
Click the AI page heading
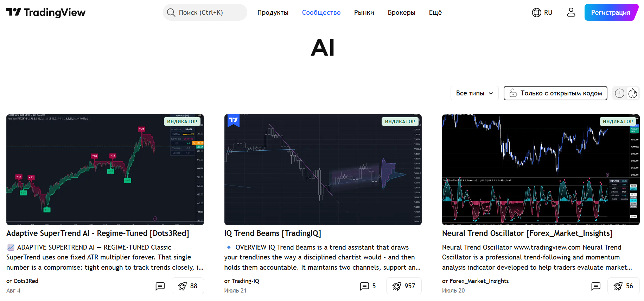pos(323,48)
